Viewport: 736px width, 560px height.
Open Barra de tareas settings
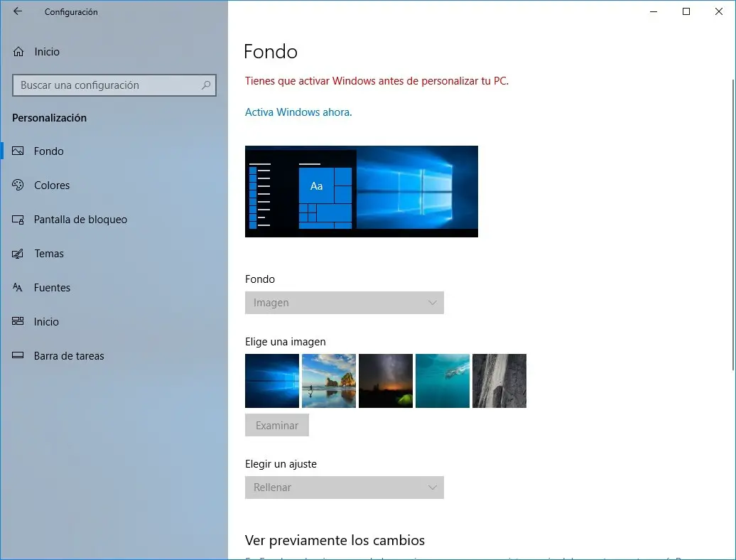(69, 356)
